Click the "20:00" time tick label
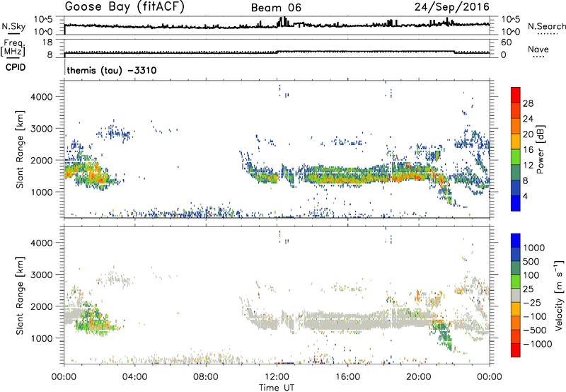This screenshot has height=392, width=566. click(x=419, y=377)
